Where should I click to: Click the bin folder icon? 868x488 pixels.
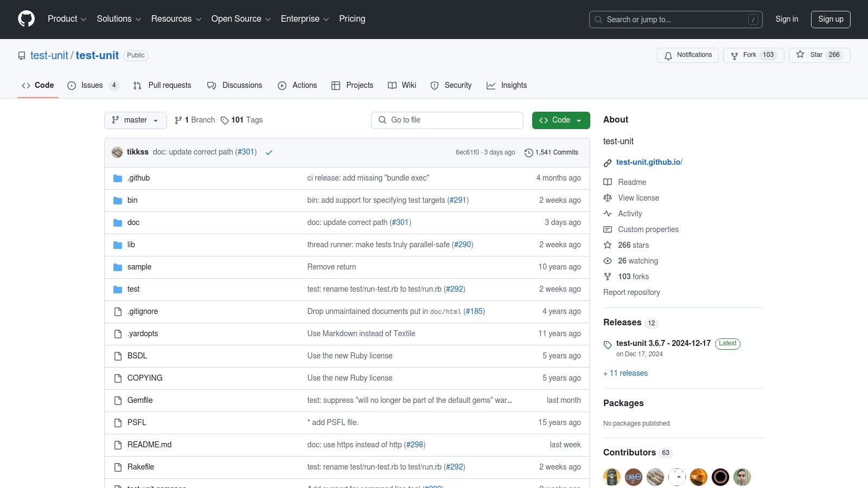click(118, 201)
